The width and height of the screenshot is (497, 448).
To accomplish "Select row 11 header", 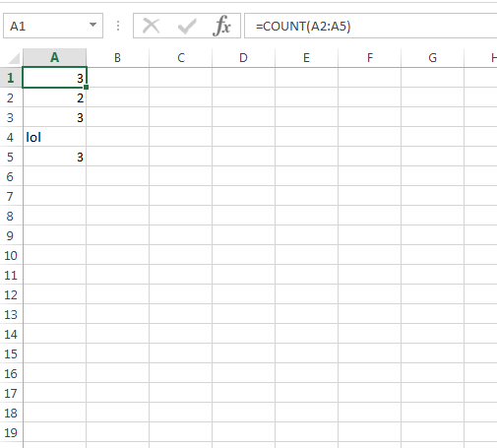I will (x=11, y=275).
